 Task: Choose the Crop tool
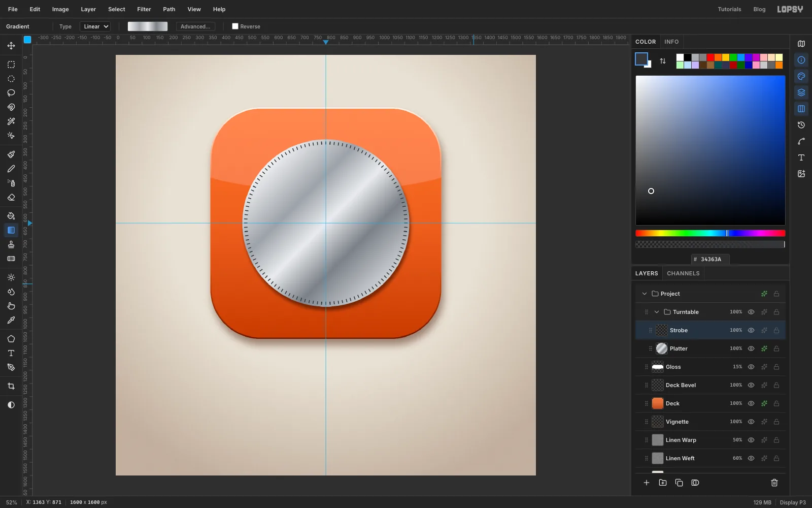[11, 386]
